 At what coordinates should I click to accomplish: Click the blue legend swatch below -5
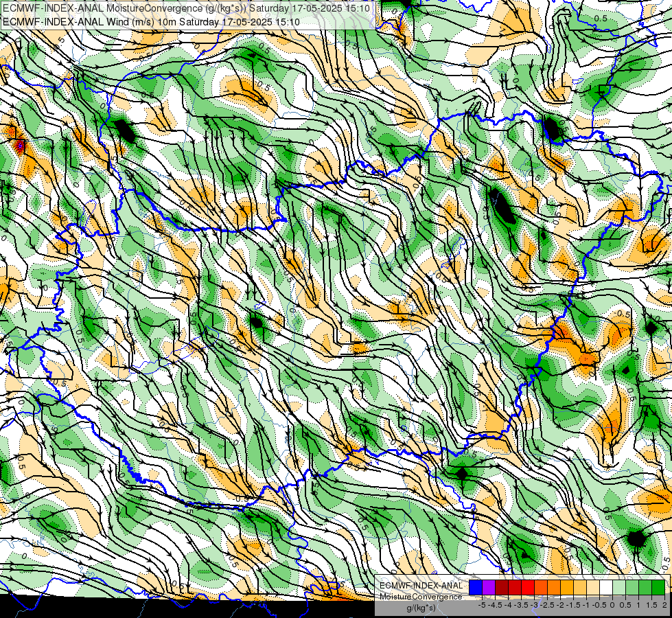[476, 587]
